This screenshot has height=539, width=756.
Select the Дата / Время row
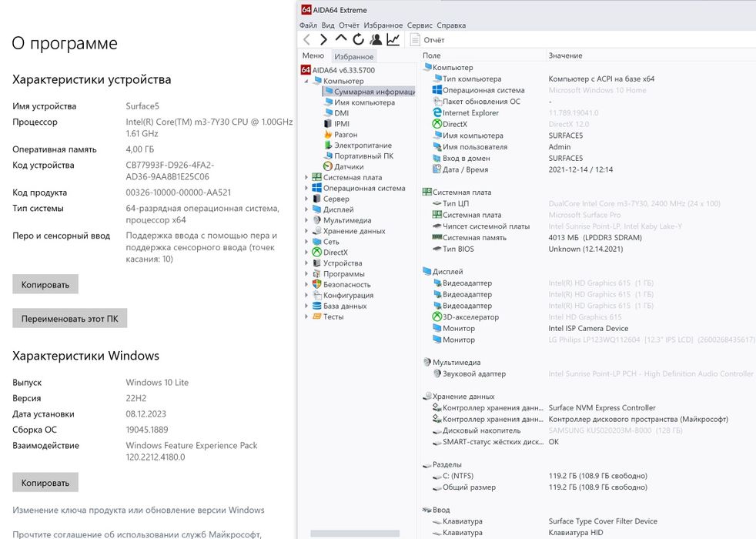[588, 169]
